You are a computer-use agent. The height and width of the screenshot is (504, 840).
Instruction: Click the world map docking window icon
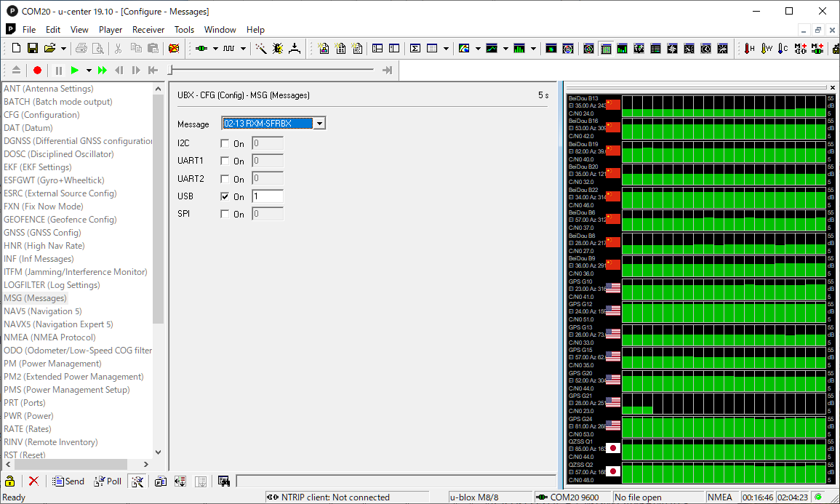(639, 48)
